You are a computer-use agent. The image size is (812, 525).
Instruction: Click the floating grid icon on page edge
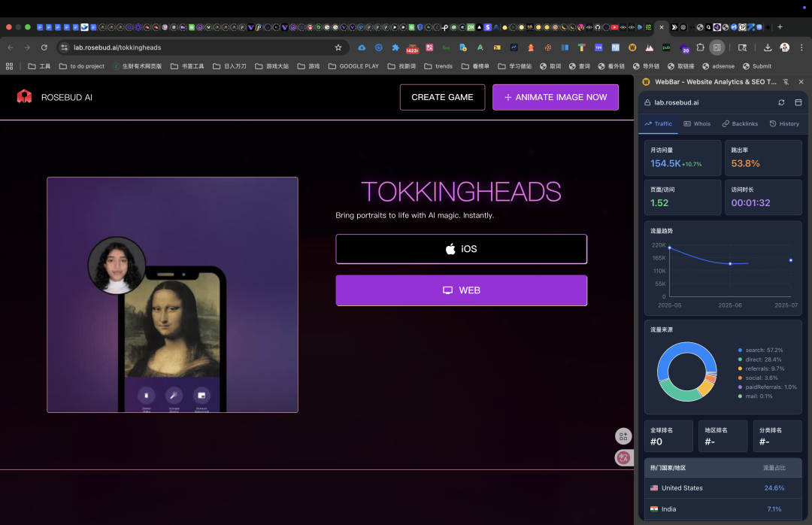pos(623,436)
